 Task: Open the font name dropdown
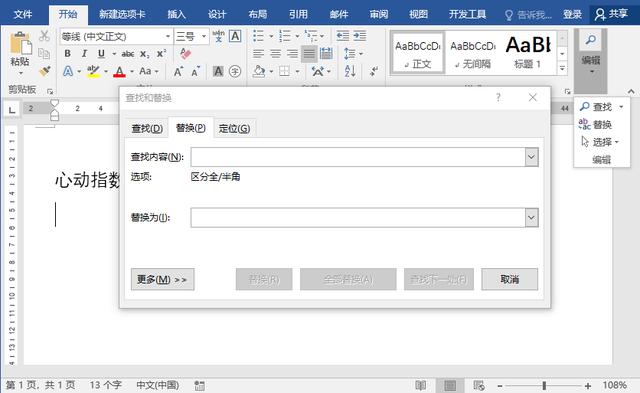(168, 37)
